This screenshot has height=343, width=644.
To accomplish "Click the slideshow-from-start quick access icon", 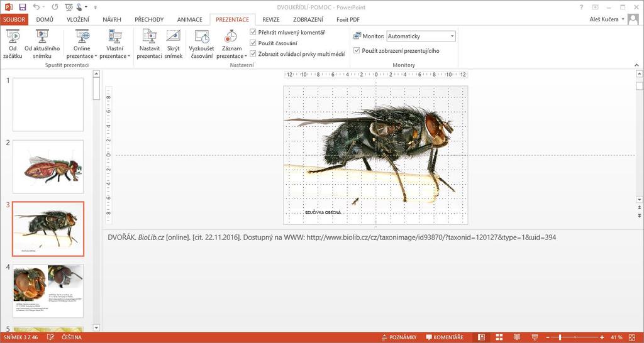I will click(69, 7).
